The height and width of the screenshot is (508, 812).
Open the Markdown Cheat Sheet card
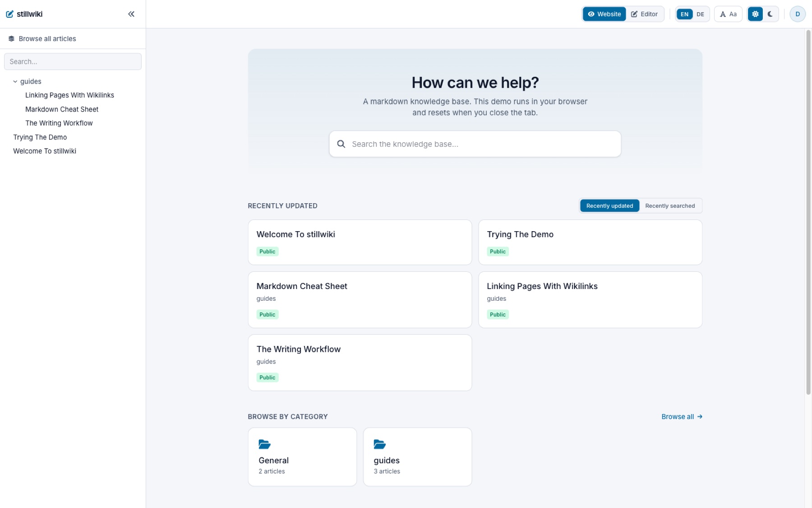point(360,300)
